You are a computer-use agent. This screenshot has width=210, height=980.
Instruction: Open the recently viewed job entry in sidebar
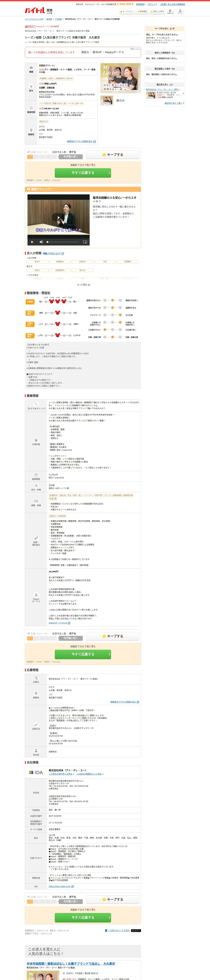[165, 93]
